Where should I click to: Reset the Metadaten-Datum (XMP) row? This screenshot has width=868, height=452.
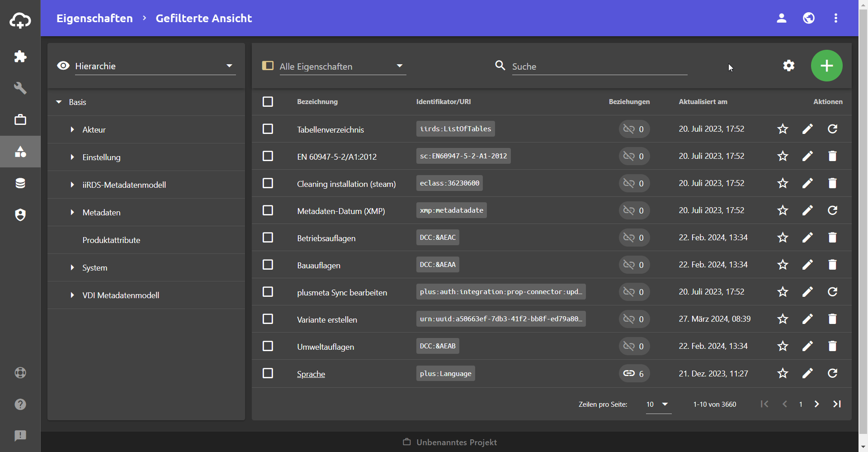coord(832,210)
